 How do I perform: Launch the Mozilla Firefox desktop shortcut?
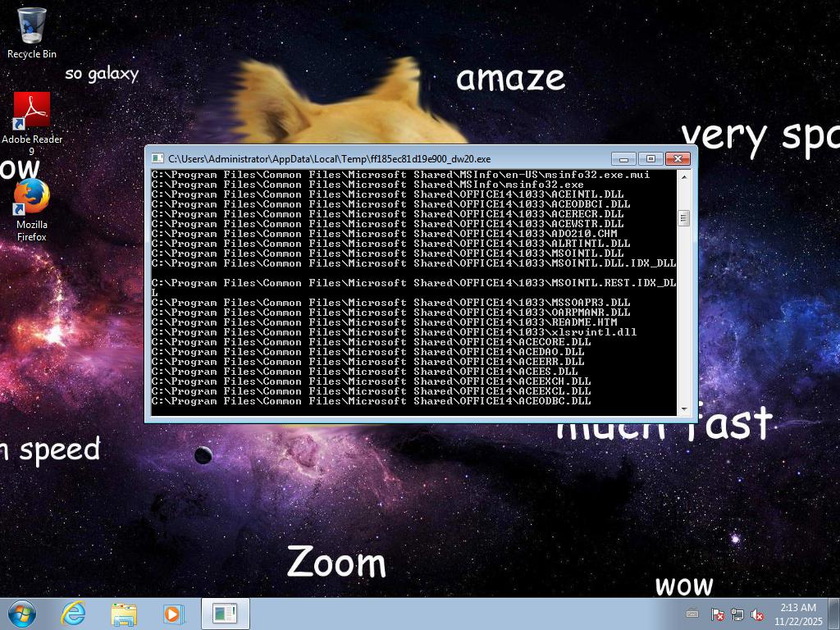pyautogui.click(x=32, y=199)
